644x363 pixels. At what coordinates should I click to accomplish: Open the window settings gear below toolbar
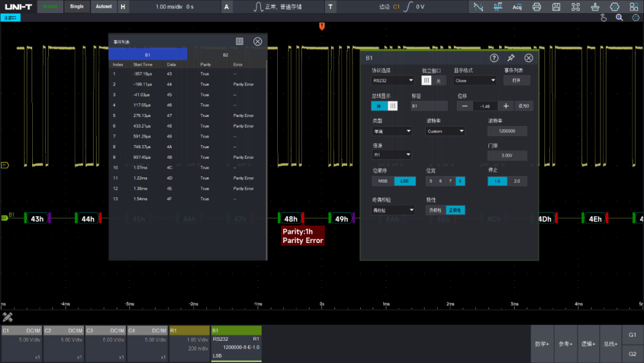636,18
